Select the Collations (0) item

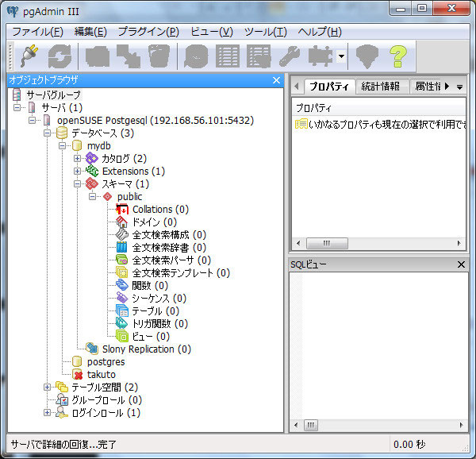(160, 210)
